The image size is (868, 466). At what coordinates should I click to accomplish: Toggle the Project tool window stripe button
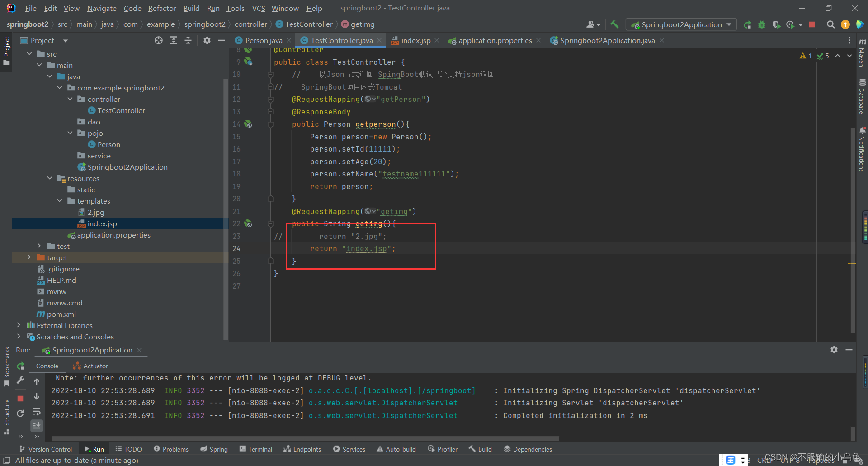[x=6, y=51]
